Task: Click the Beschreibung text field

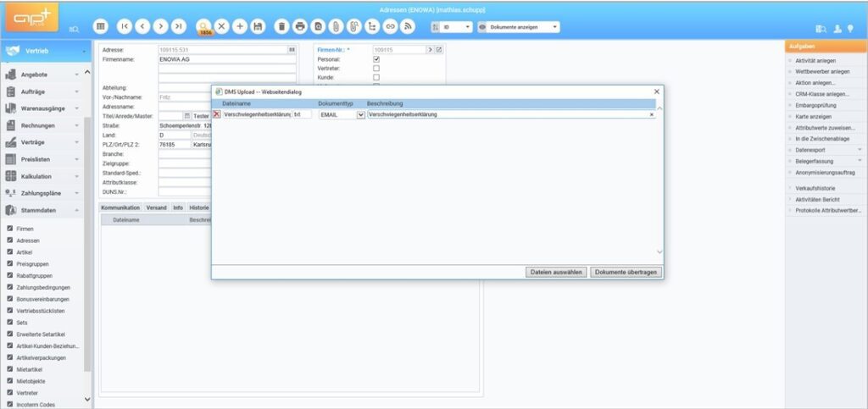Action: pyautogui.click(x=507, y=114)
